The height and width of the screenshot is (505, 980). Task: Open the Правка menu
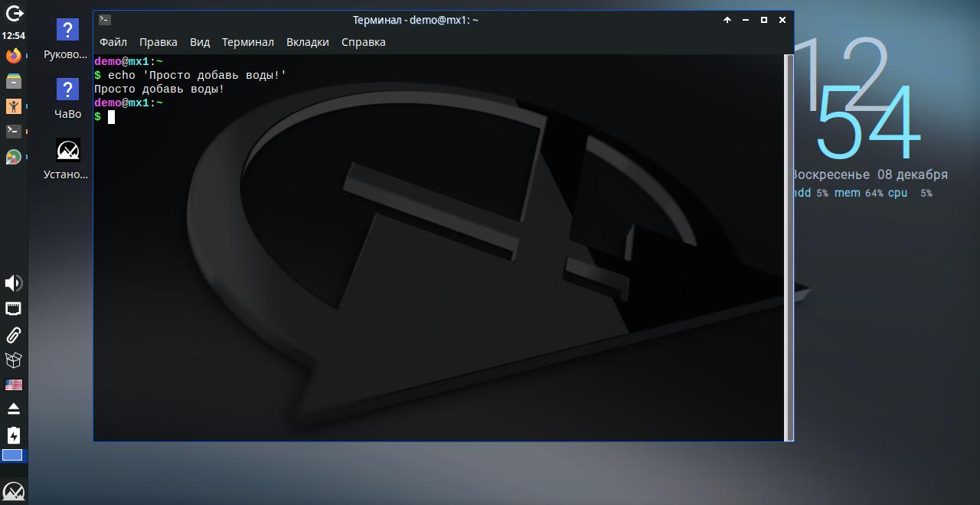158,42
